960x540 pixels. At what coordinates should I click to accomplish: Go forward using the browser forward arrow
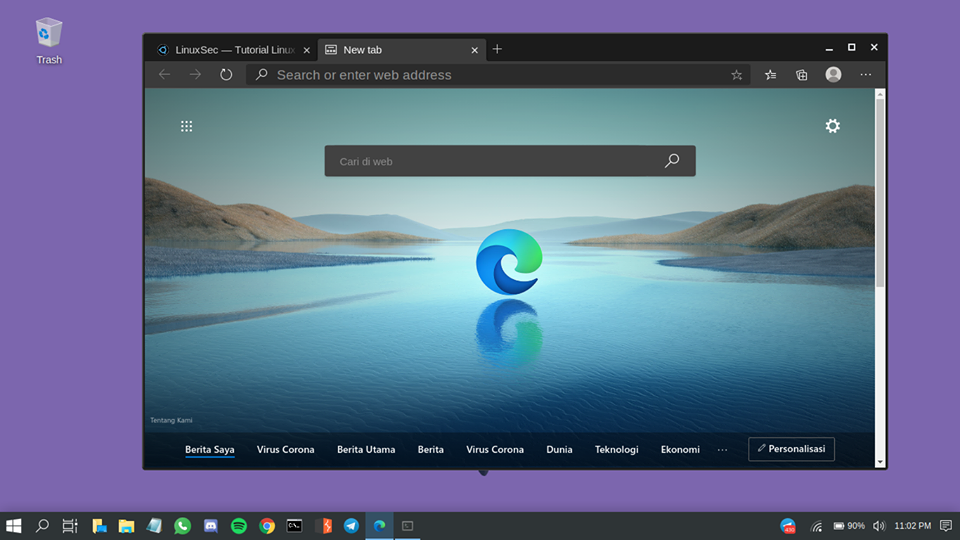tap(195, 75)
